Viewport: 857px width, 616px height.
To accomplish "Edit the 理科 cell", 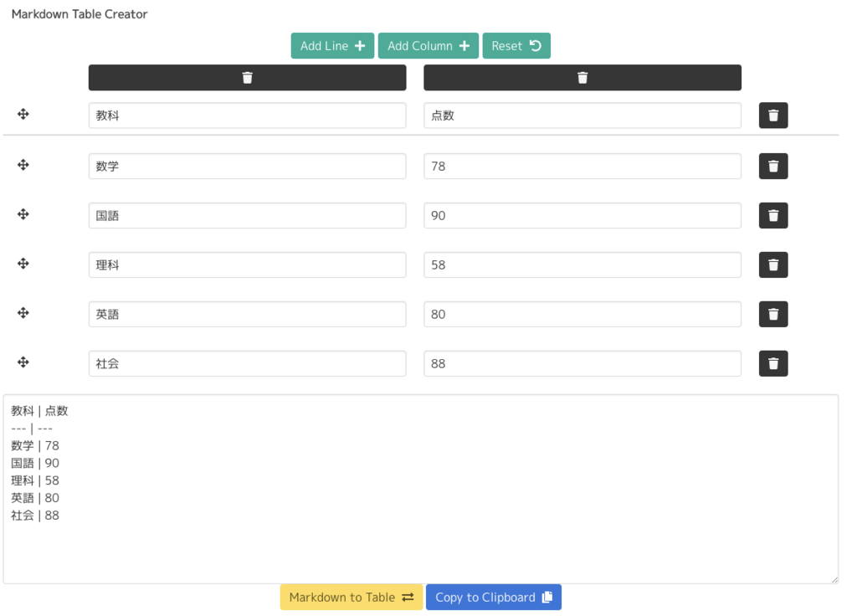I will (247, 264).
